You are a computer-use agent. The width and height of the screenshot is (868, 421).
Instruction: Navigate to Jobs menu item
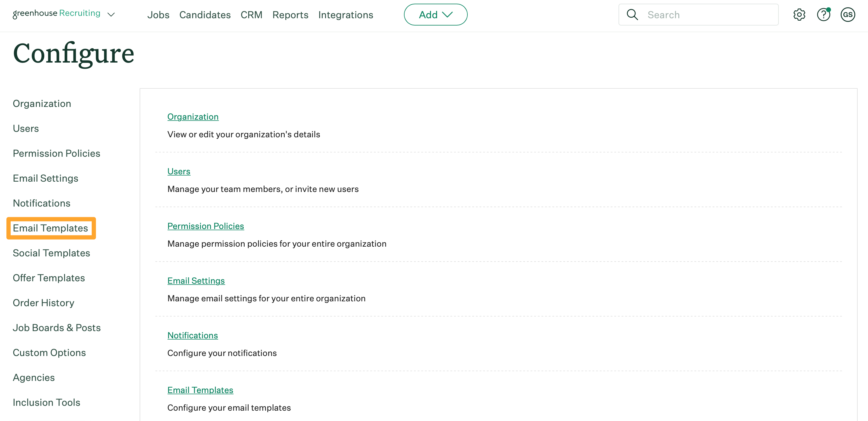click(x=158, y=15)
